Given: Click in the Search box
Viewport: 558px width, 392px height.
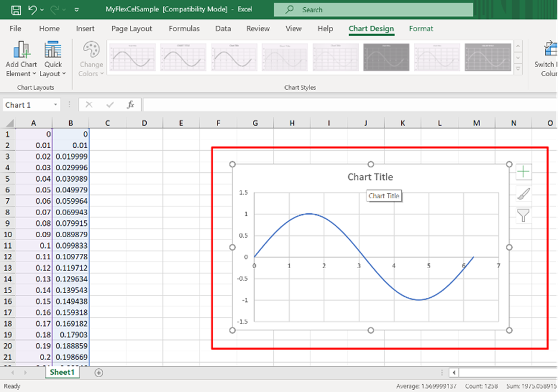Looking at the screenshot, I should [x=373, y=10].
